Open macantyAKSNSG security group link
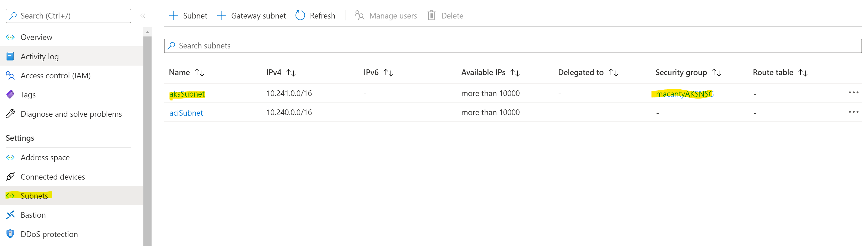 point(685,94)
